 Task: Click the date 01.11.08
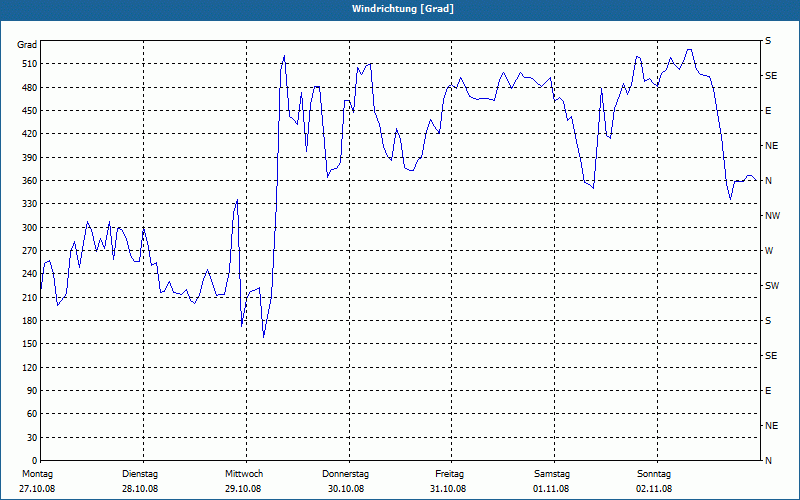coord(551,489)
